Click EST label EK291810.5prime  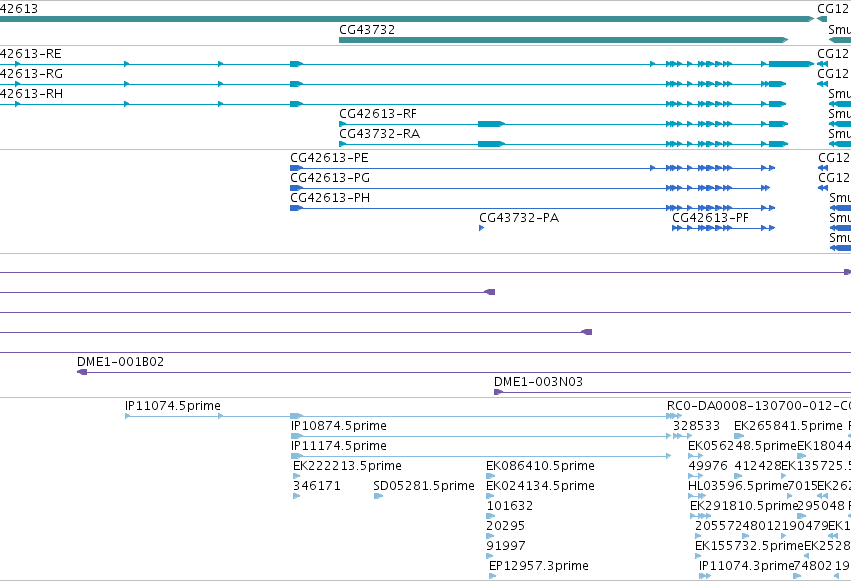744,506
